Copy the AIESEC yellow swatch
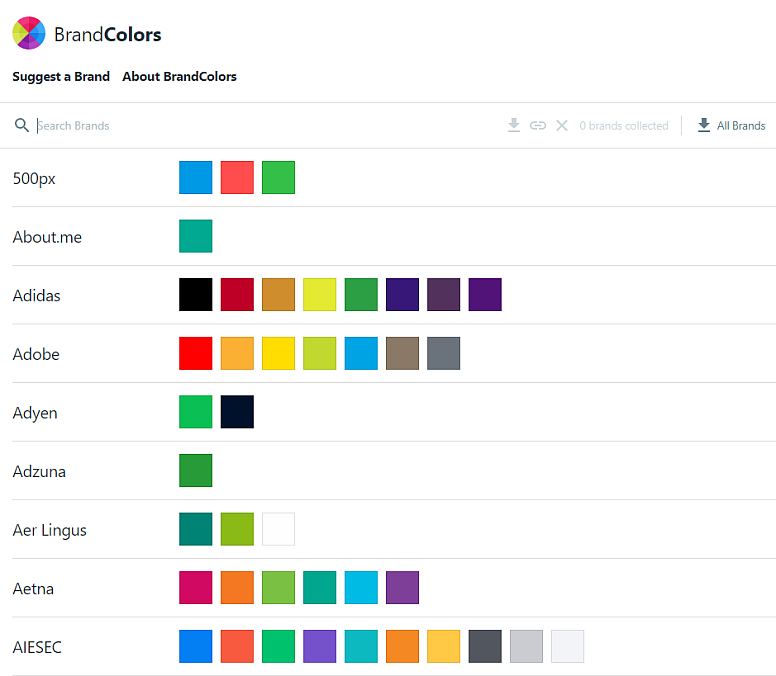This screenshot has height=676, width=776. [x=443, y=646]
